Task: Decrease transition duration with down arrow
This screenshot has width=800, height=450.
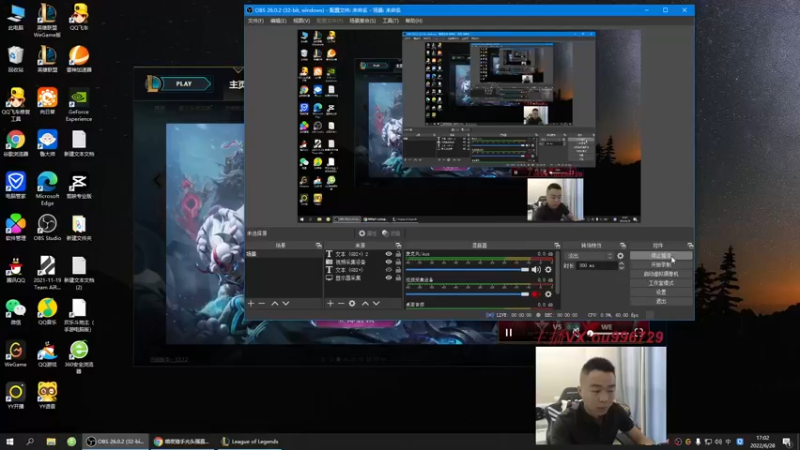Action: pyautogui.click(x=621, y=268)
